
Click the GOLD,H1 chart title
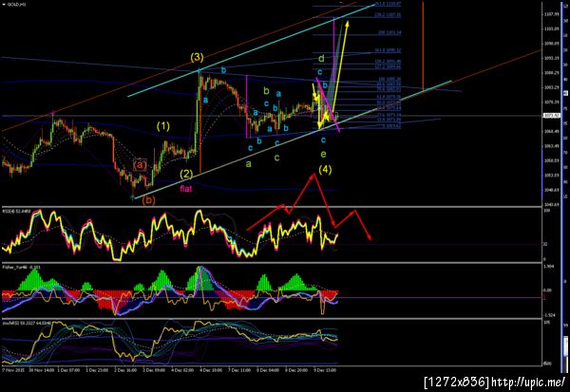(x=17, y=5)
